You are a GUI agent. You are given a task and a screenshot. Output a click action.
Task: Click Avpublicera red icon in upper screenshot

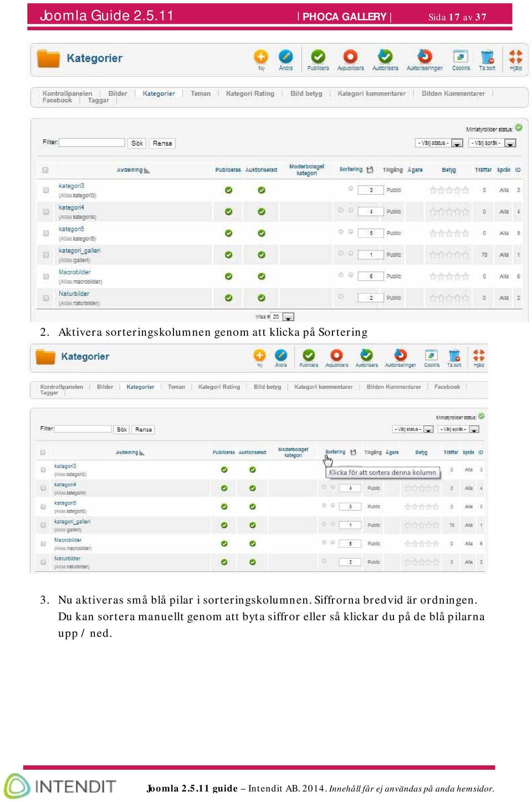click(x=350, y=57)
